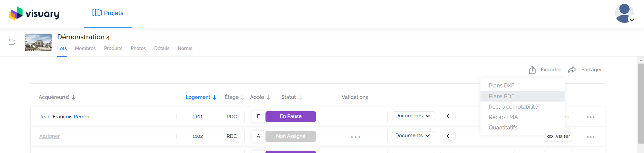Switch to the Membres tab
644x153 pixels.
point(85,48)
